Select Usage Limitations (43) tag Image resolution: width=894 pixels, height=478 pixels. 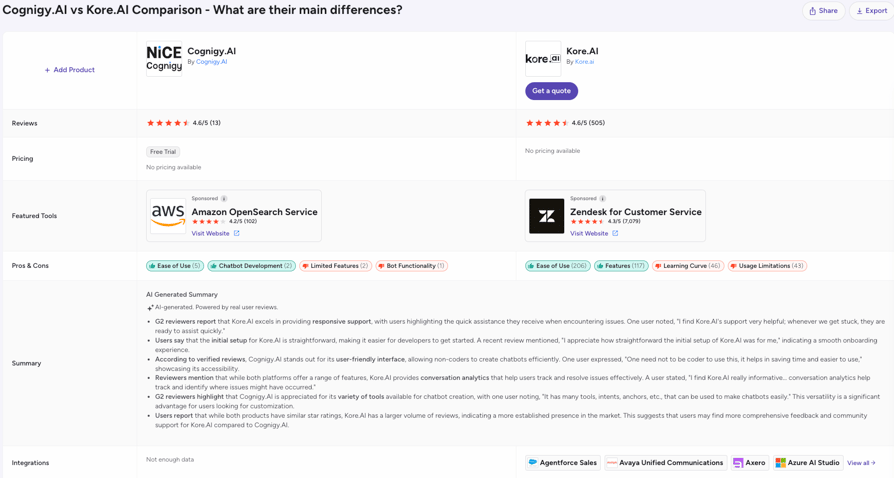click(x=767, y=266)
